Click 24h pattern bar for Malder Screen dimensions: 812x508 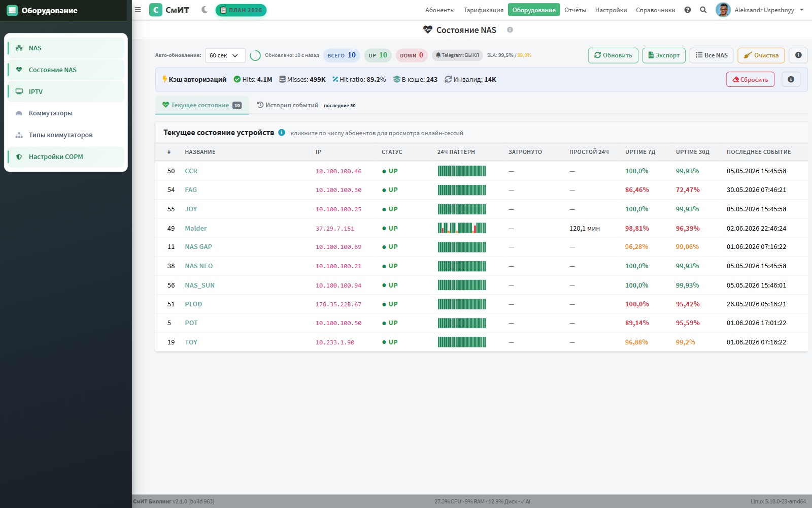462,228
